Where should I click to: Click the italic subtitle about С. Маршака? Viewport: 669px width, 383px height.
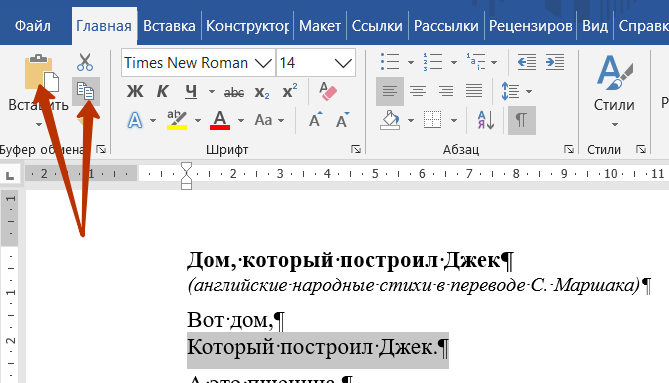[414, 285]
